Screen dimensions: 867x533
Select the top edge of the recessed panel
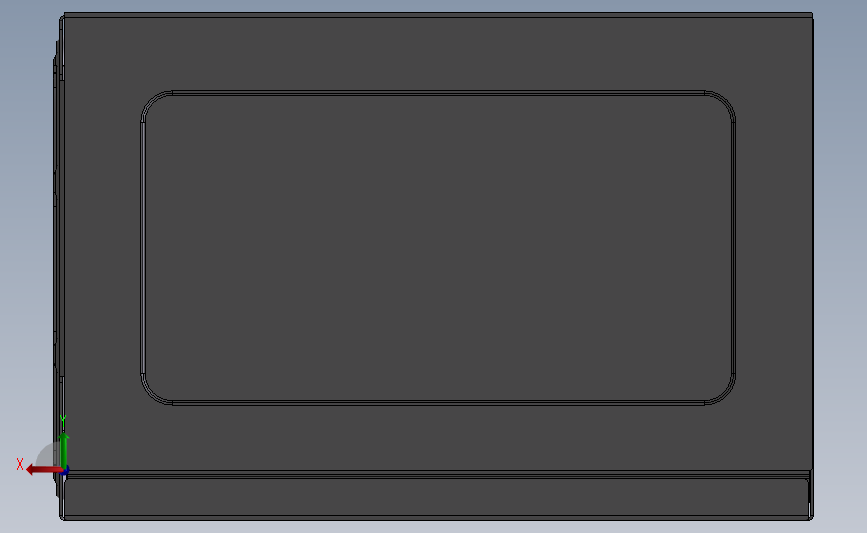click(438, 93)
